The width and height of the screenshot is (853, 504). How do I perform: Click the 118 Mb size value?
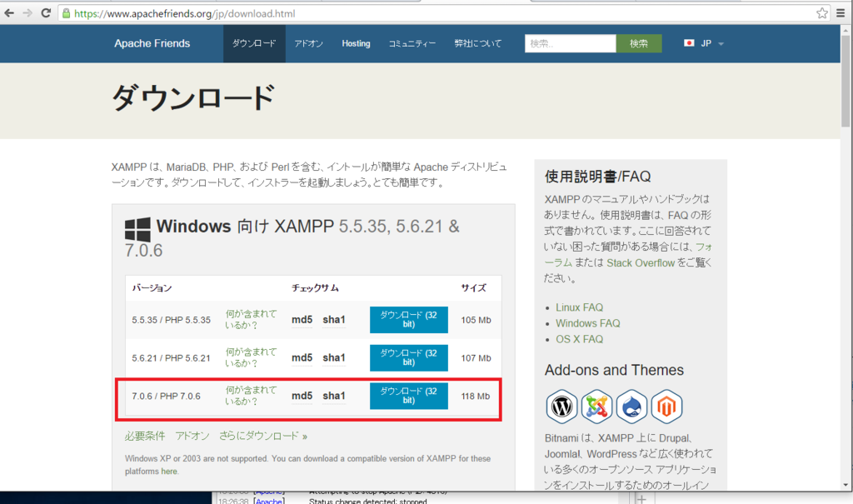coord(476,397)
